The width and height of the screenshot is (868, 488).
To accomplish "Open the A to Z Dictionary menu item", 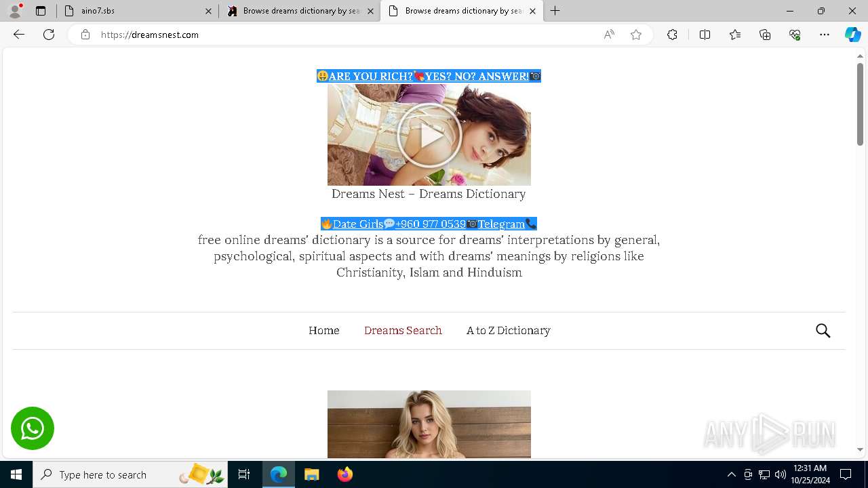I will coord(509,331).
